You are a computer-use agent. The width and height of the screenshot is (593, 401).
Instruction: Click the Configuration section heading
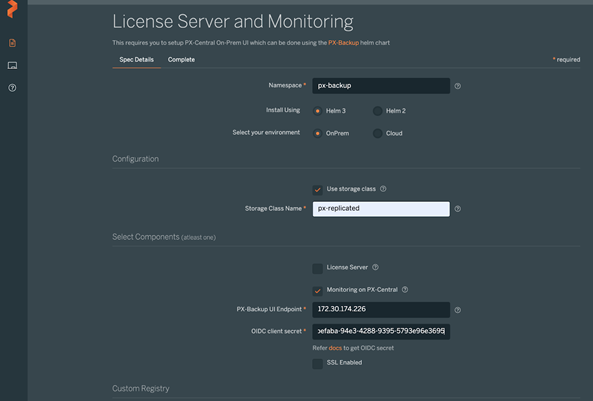[x=135, y=159]
